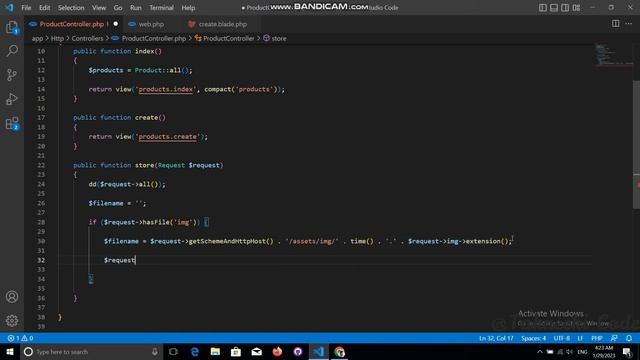Open Chrome from taskbar
Screen dimensions: 640x360
coord(339,352)
